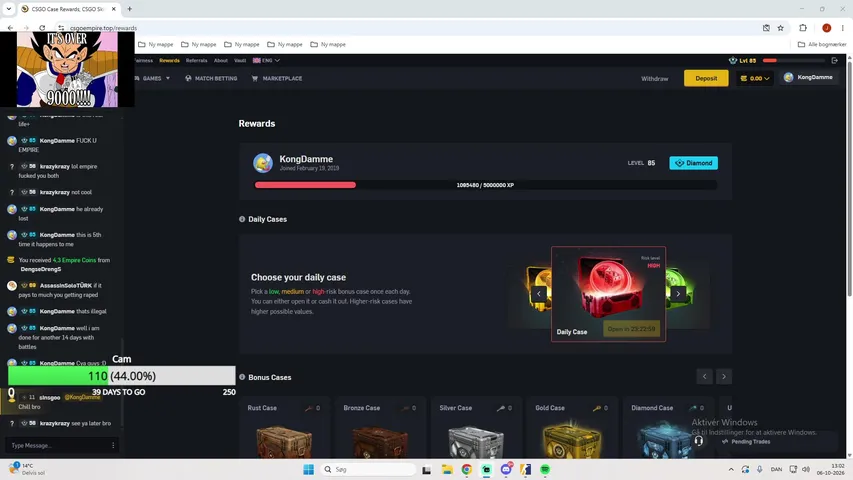The height and width of the screenshot is (480, 853).
Task: Select the Gold Case card
Action: tap(571, 428)
